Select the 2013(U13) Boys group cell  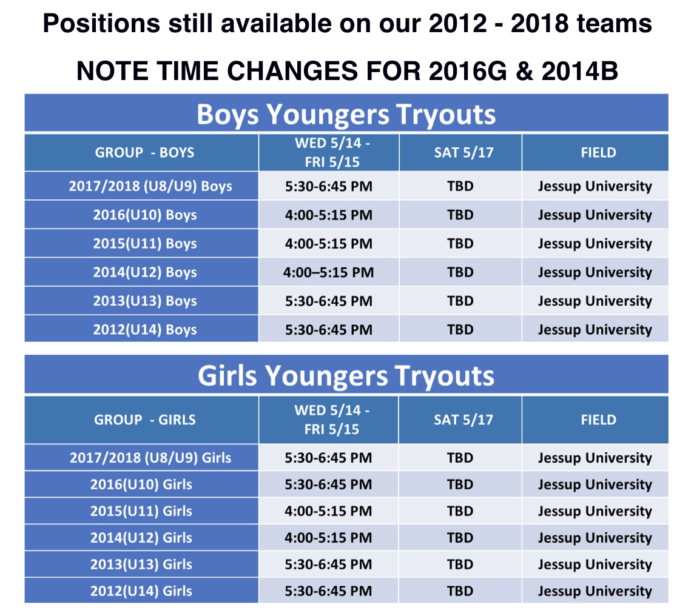[x=141, y=301]
